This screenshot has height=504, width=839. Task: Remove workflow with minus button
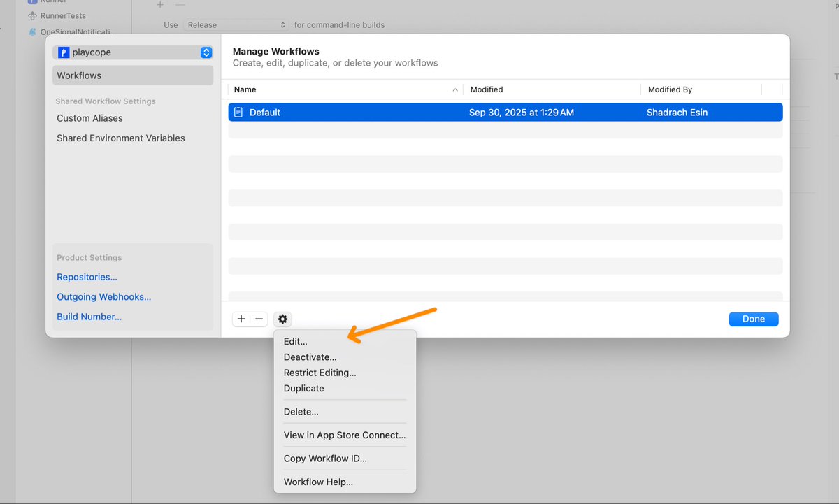point(259,319)
